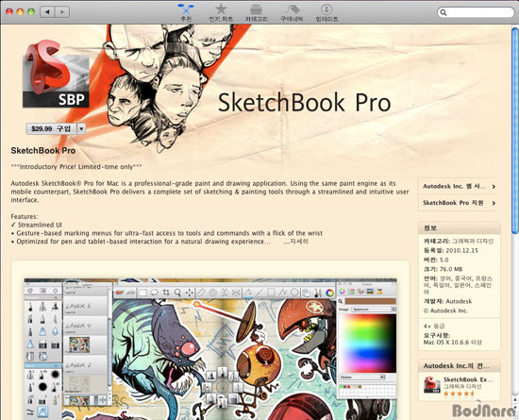Click the $29.99 buy button

click(51, 128)
